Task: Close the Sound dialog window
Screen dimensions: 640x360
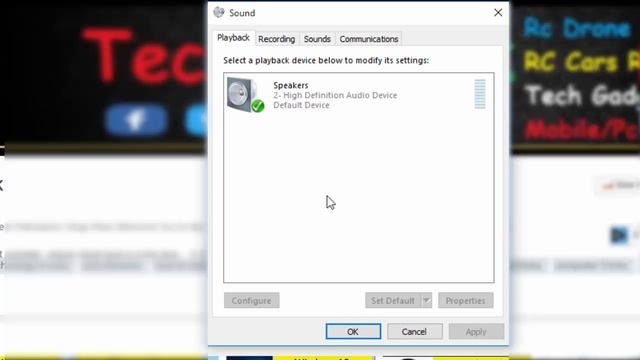Action: 498,13
